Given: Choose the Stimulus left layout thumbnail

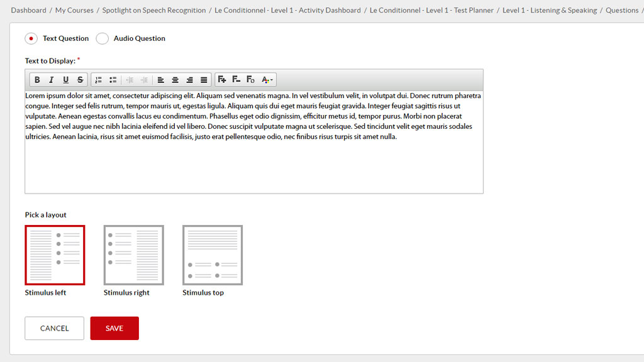Looking at the screenshot, I should (x=55, y=255).
